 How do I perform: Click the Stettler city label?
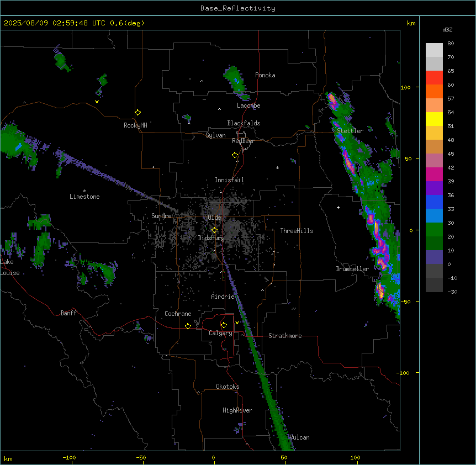click(350, 131)
